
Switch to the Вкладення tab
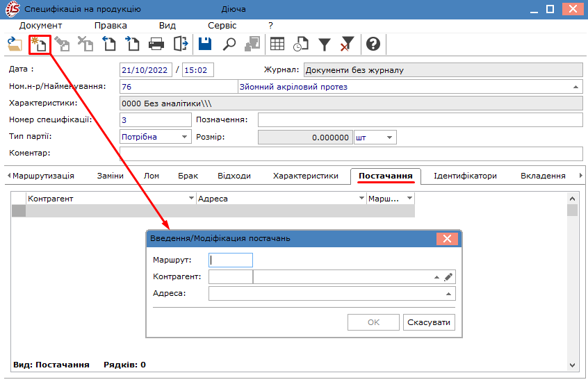coord(543,176)
